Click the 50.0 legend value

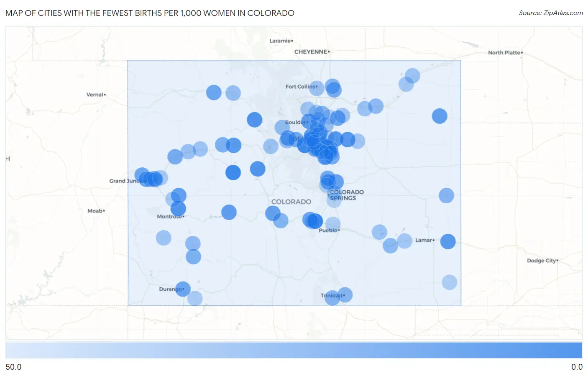13,367
